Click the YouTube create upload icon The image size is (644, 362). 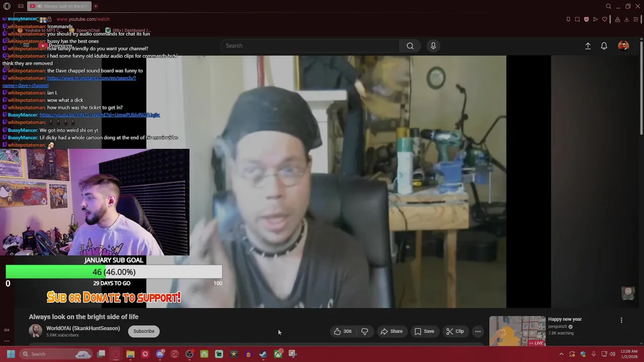(x=588, y=46)
